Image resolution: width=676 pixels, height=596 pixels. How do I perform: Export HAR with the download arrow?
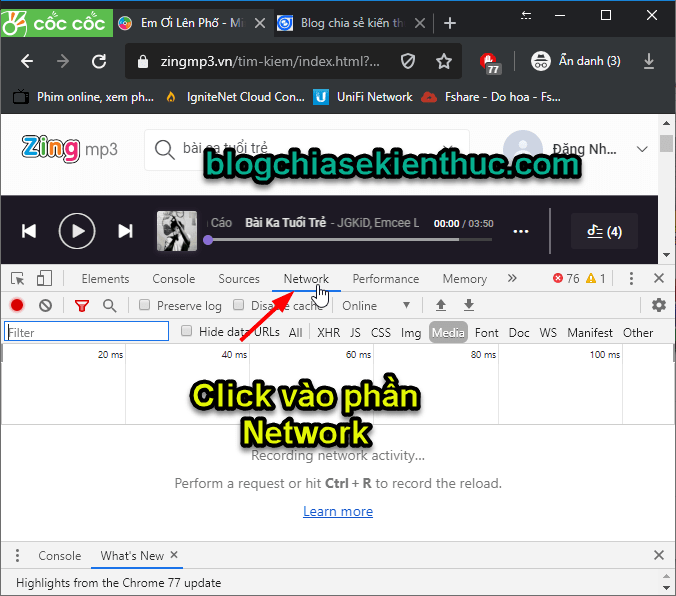(x=469, y=305)
